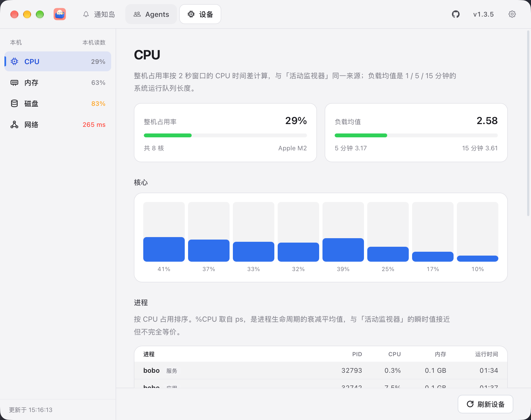
Task: Open the settings gear icon
Action: pyautogui.click(x=512, y=14)
